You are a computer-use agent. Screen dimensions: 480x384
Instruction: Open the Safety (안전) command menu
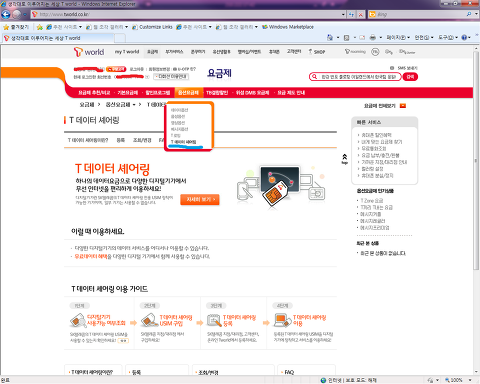coord(424,38)
